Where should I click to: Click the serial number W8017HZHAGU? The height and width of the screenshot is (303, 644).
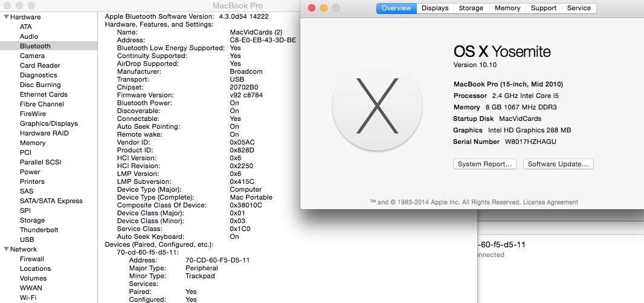(530, 142)
